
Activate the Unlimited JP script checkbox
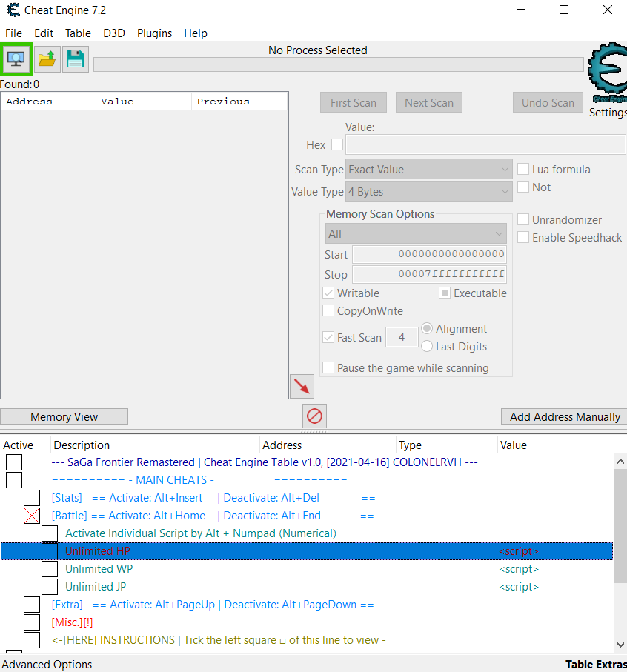(50, 587)
